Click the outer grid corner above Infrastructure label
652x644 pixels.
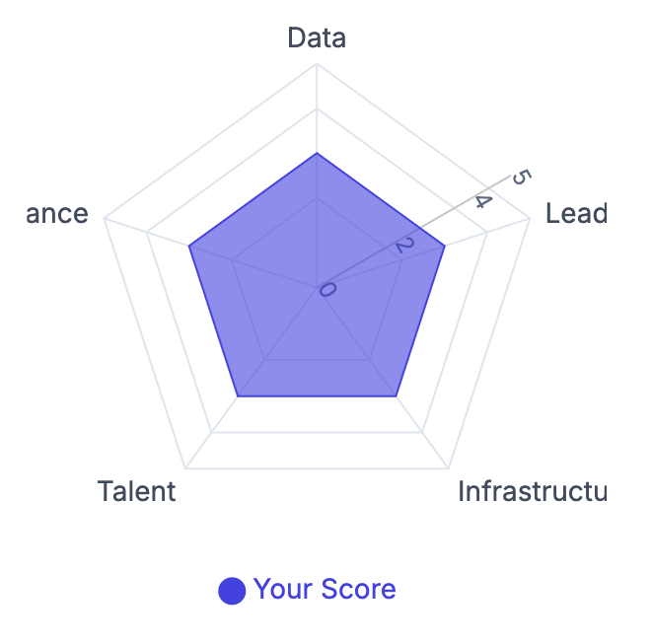[x=449, y=468]
